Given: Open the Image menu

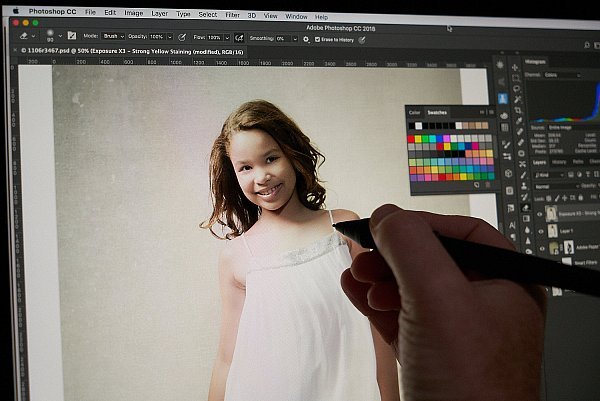Looking at the screenshot, I should (x=134, y=13).
